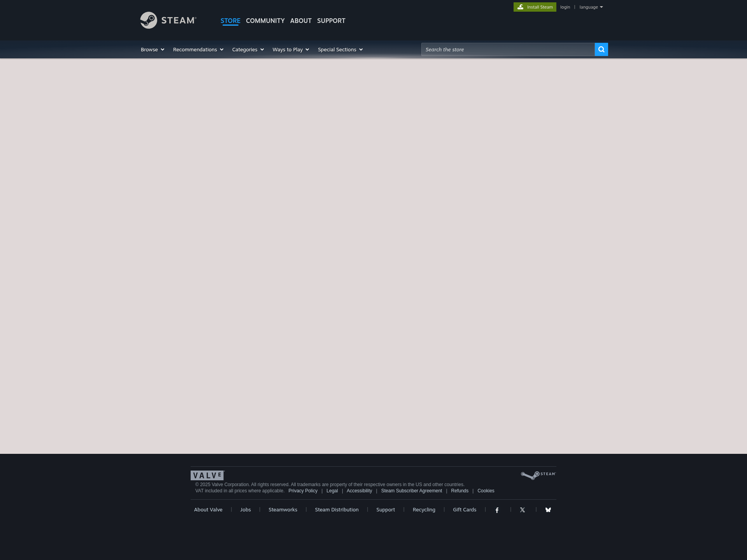747x560 pixels.
Task: Click the search magnifier button
Action: [x=601, y=49]
